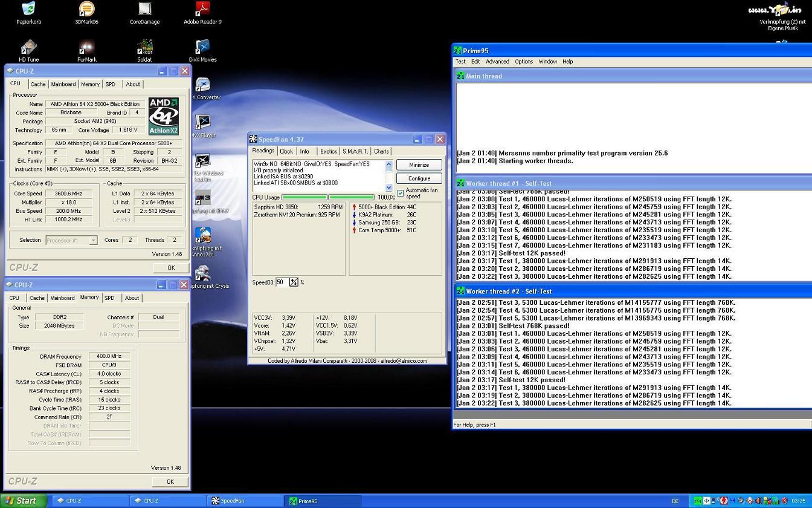Image resolution: width=812 pixels, height=508 pixels.
Task: Open the Advanced menu in Prime95
Action: coord(497,62)
